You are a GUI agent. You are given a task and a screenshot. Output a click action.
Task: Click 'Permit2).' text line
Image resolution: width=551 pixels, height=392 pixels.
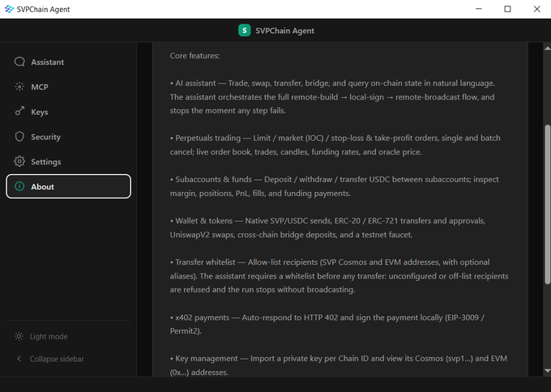186,331
